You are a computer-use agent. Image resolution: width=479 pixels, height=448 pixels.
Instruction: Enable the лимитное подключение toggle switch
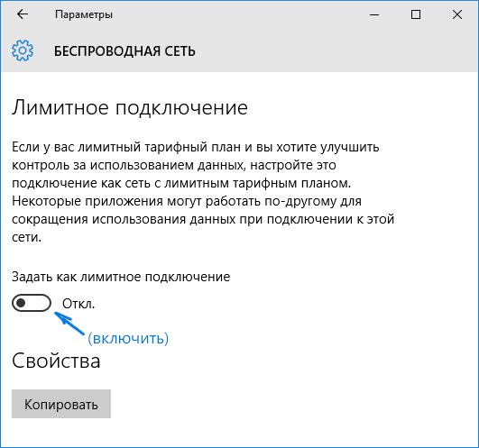click(32, 303)
